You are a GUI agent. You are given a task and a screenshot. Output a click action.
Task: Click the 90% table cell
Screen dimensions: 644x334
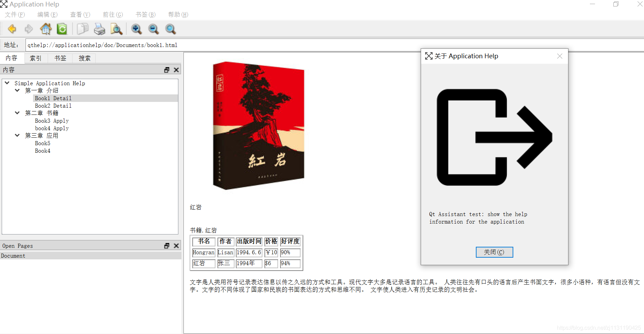tap(290, 253)
